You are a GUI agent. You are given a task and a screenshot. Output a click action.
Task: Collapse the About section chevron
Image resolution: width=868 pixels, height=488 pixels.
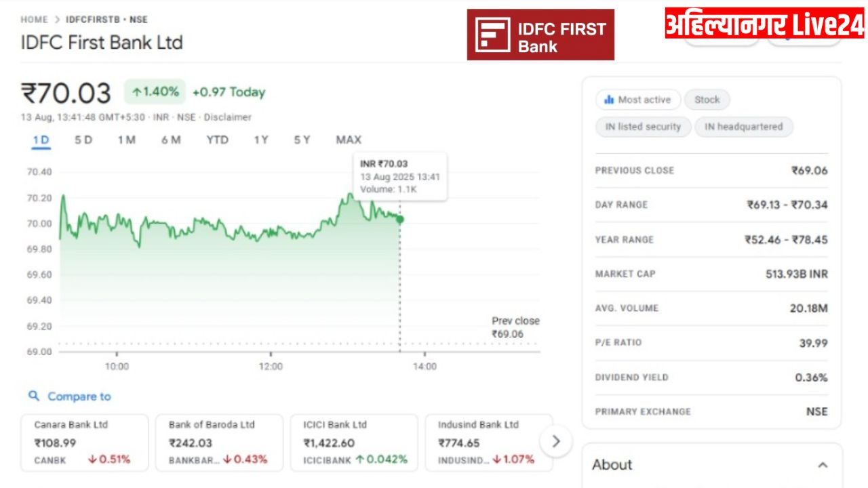[x=823, y=465]
